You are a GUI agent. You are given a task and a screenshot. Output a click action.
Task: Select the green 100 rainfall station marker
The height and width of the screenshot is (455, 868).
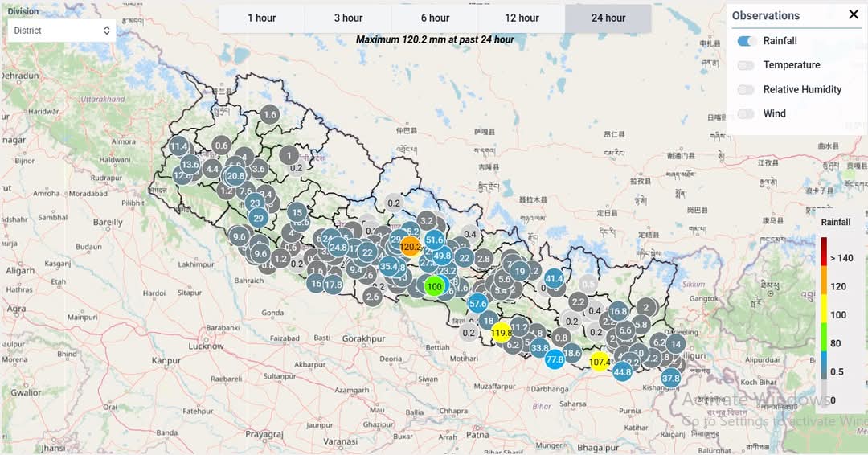[434, 286]
